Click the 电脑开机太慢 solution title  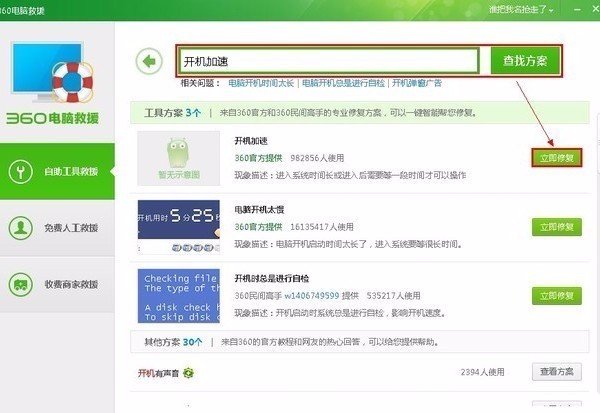pos(259,210)
